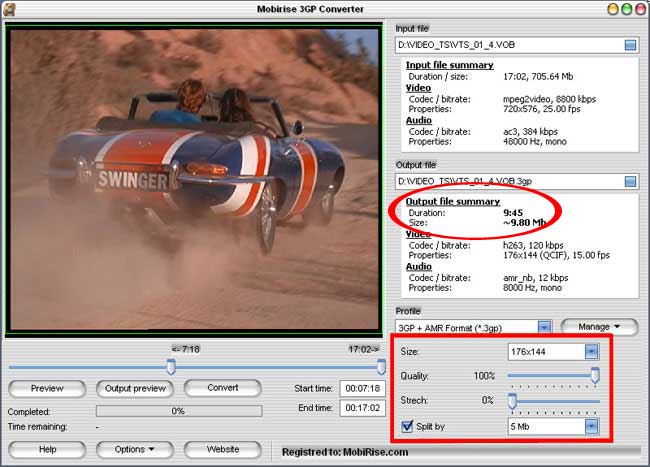Click the video preview frame
650x467 pixels.
pos(194,179)
